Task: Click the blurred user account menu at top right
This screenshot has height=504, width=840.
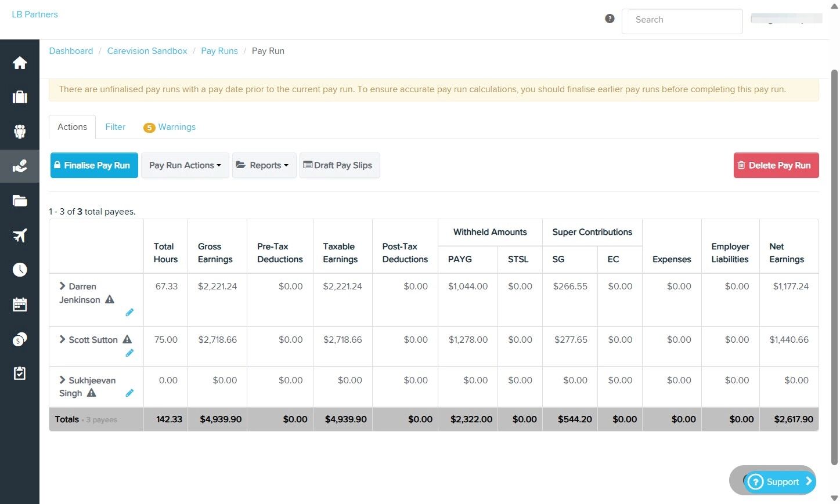Action: click(787, 19)
